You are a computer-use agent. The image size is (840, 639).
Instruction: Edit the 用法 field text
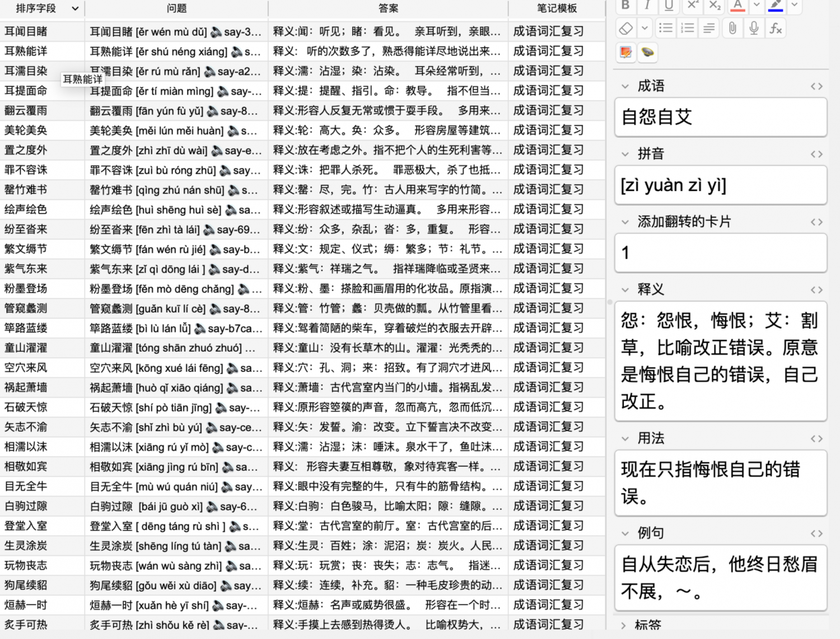point(721,482)
